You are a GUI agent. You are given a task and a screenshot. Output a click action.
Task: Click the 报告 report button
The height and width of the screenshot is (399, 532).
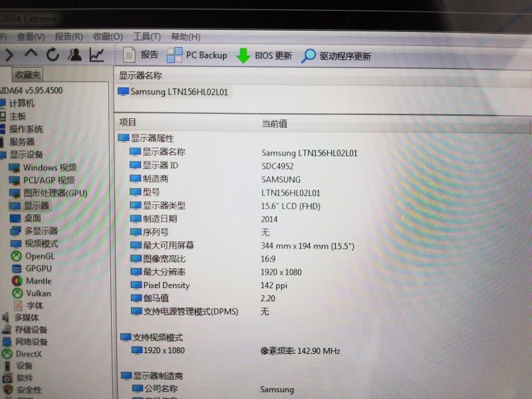point(141,55)
